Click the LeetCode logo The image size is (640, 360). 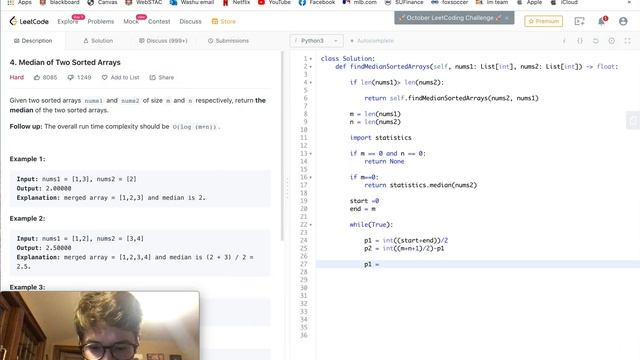tap(29, 21)
